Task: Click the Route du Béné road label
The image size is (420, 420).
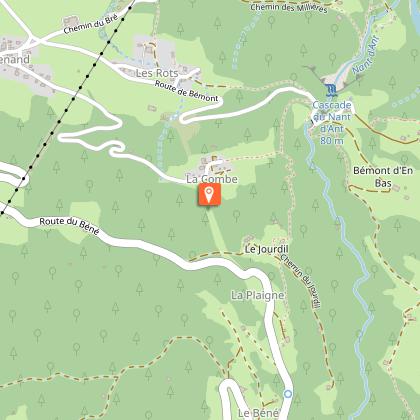Action: coord(69,226)
